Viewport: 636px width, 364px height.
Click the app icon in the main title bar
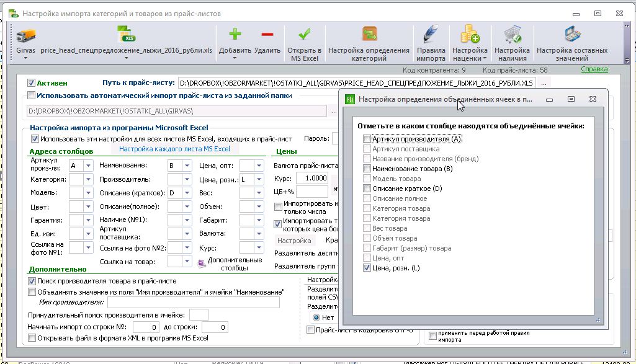click(14, 14)
